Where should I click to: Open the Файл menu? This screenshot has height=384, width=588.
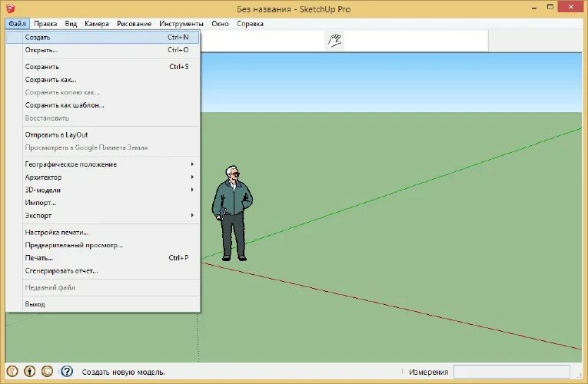click(x=17, y=24)
